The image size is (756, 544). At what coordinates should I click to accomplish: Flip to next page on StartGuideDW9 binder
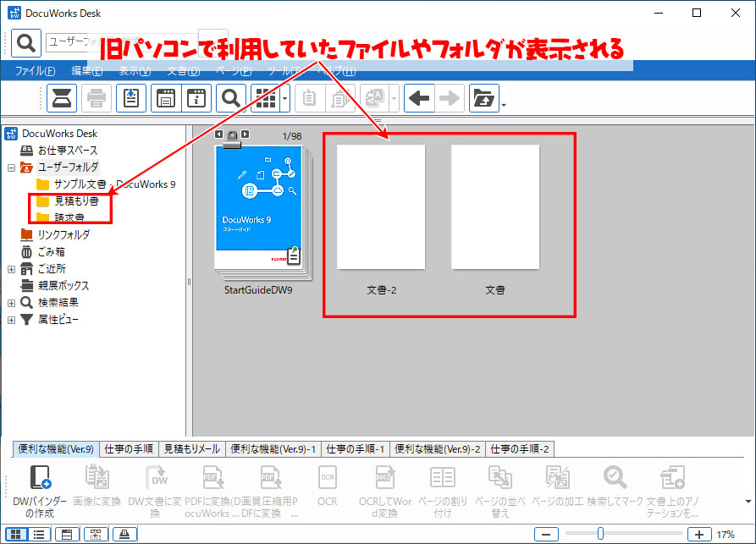[246, 134]
